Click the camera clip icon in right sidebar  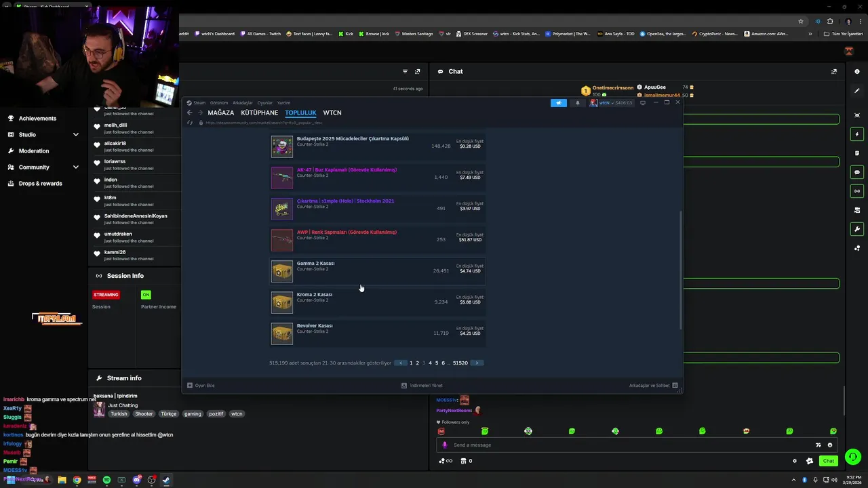coord(857,210)
